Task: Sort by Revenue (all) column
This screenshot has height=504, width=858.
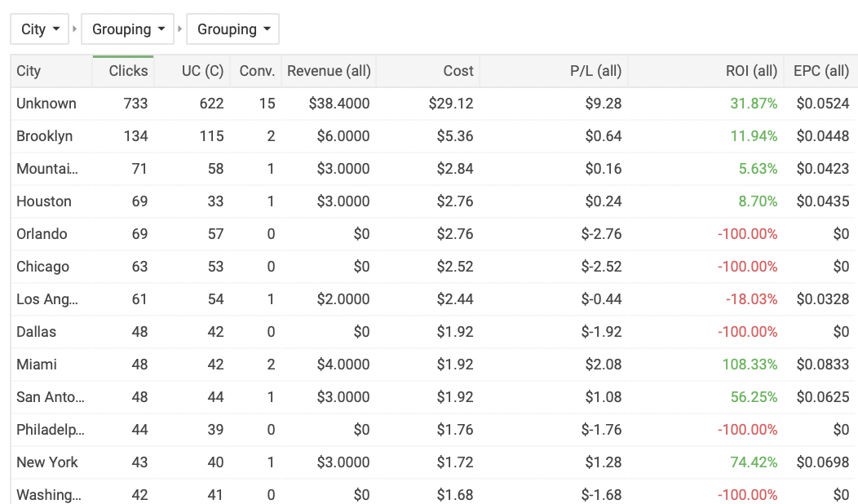Action: (329, 71)
